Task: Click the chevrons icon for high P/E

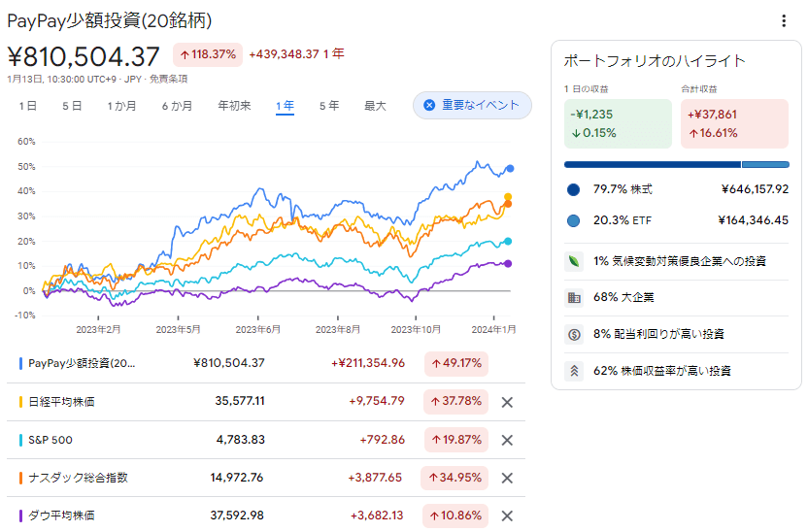Action: (x=574, y=370)
